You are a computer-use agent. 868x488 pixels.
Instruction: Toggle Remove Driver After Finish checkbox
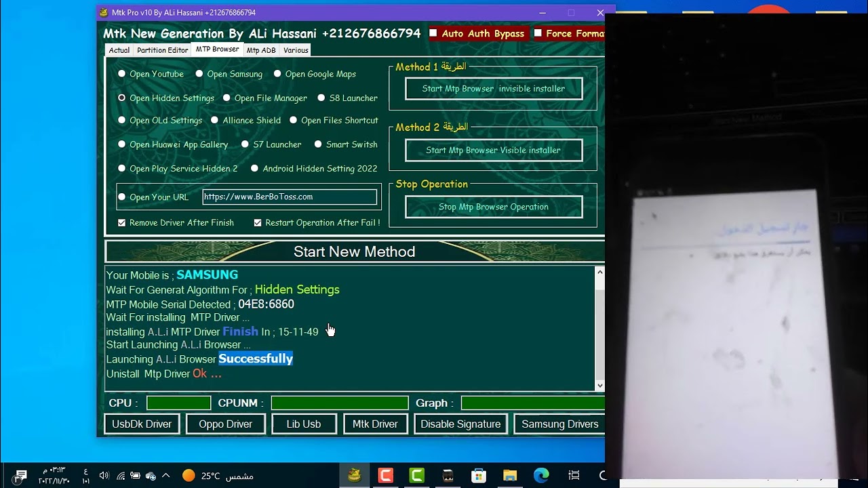[122, 223]
